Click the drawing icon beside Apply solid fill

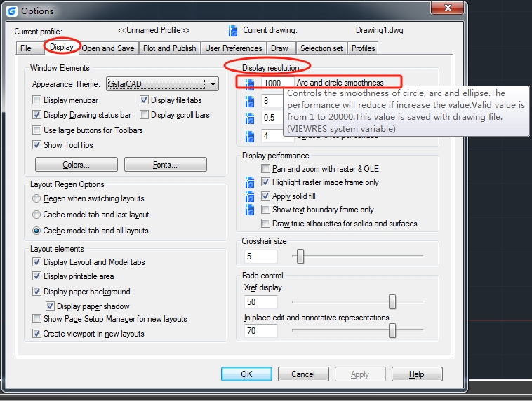(x=249, y=196)
